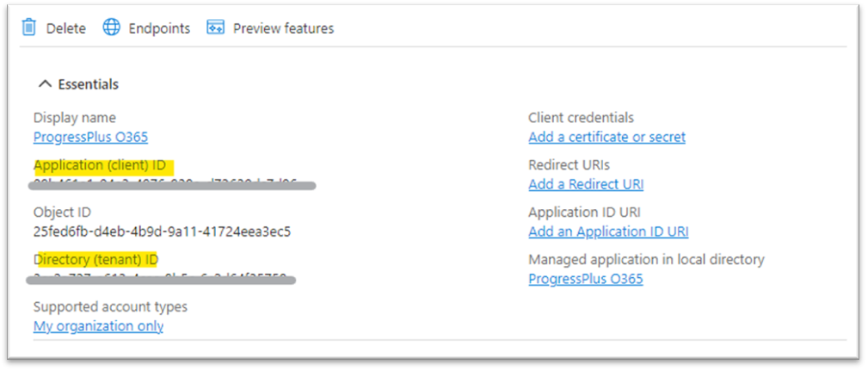Open Add an Application ID URI link

click(x=608, y=231)
